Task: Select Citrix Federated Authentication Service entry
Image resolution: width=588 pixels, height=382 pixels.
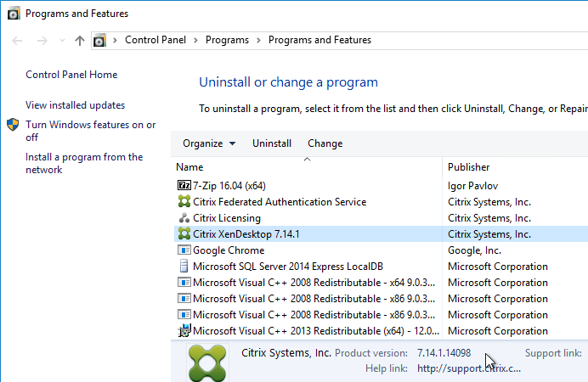Action: point(280,202)
